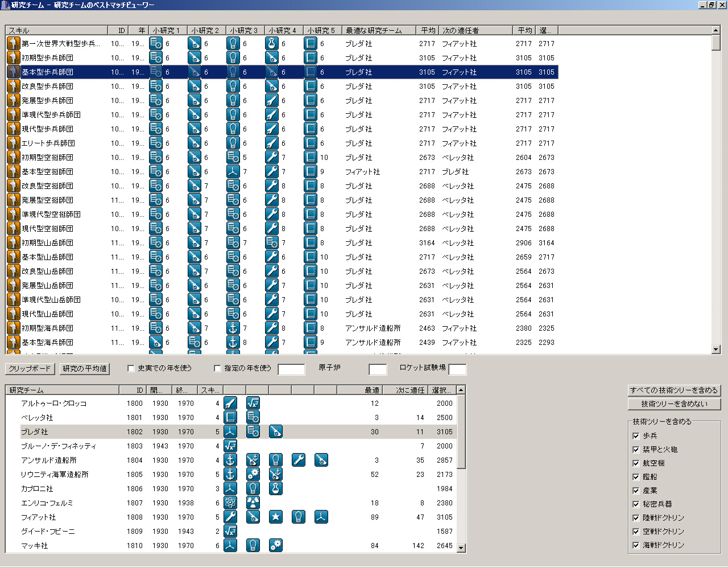Uncheck the 秘密兵器 checkbox
The image size is (728, 568).
[636, 504]
